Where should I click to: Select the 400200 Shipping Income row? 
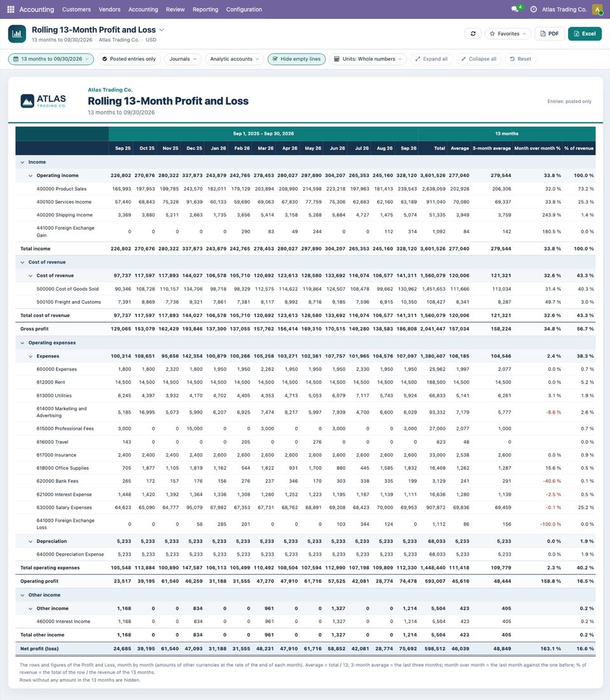tap(305, 214)
